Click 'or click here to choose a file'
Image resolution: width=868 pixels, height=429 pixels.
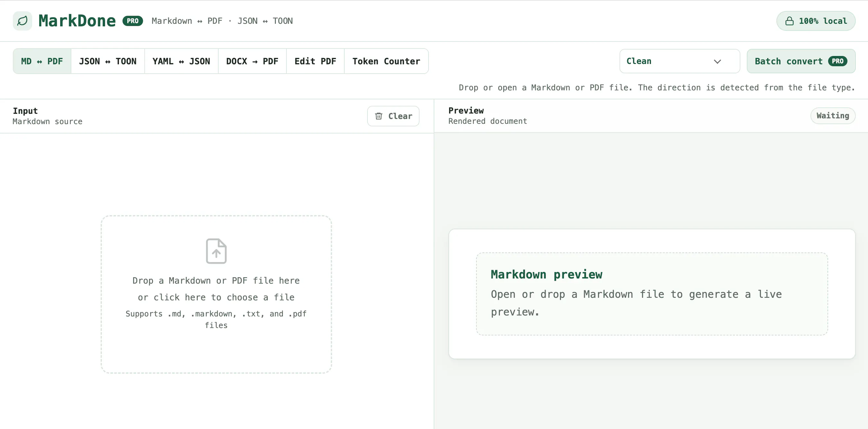click(216, 297)
